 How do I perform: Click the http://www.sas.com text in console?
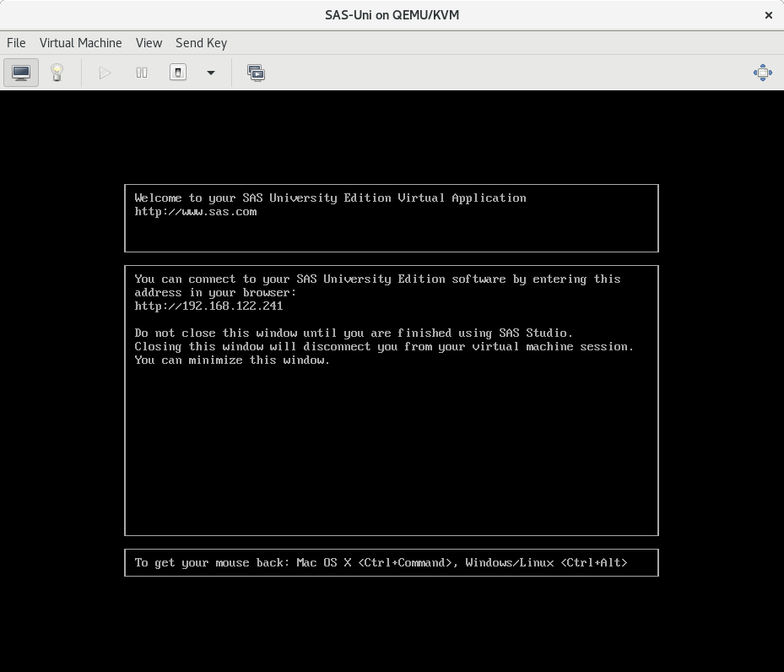(196, 212)
